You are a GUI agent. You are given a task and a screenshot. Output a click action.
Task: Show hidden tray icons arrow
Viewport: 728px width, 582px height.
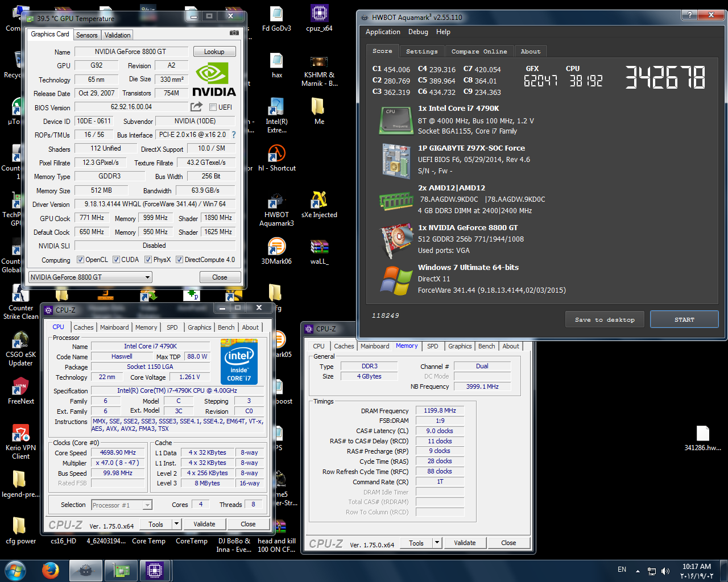638,571
